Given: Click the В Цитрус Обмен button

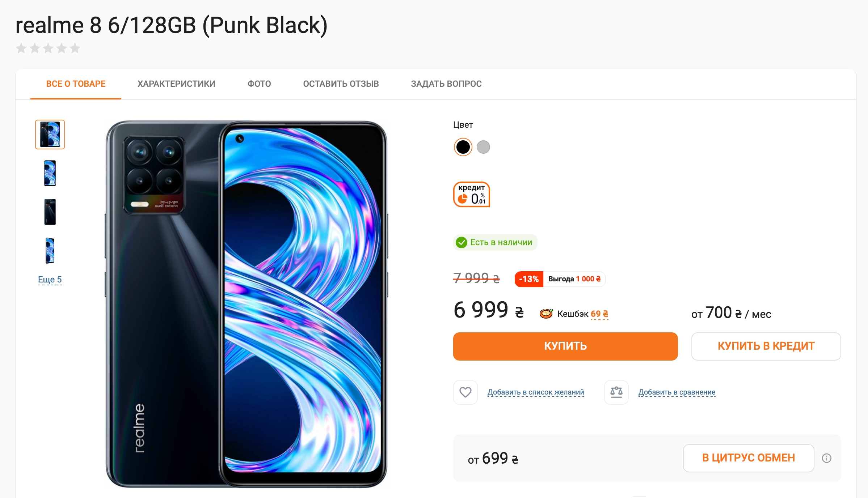Looking at the screenshot, I should (749, 458).
